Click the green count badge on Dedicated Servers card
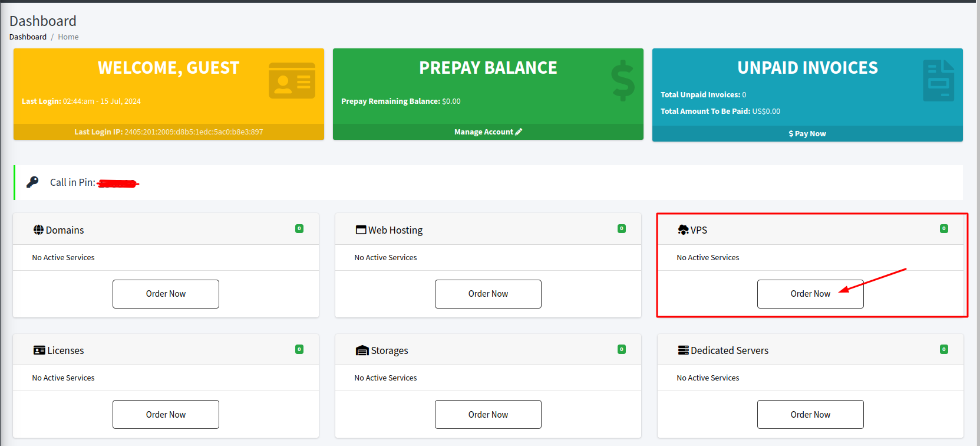The width and height of the screenshot is (980, 446). click(x=944, y=349)
